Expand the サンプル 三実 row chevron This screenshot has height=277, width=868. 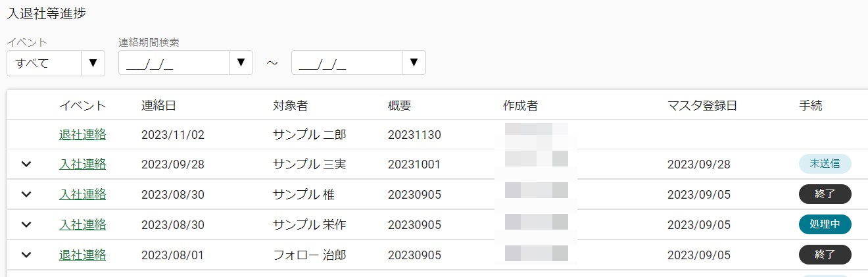click(x=26, y=164)
